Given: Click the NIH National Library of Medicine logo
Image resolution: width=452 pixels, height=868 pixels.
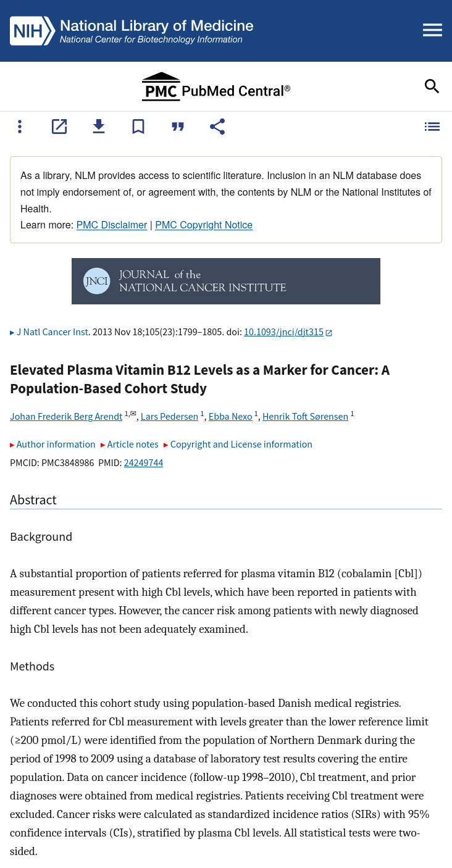Looking at the screenshot, I should coord(132,30).
